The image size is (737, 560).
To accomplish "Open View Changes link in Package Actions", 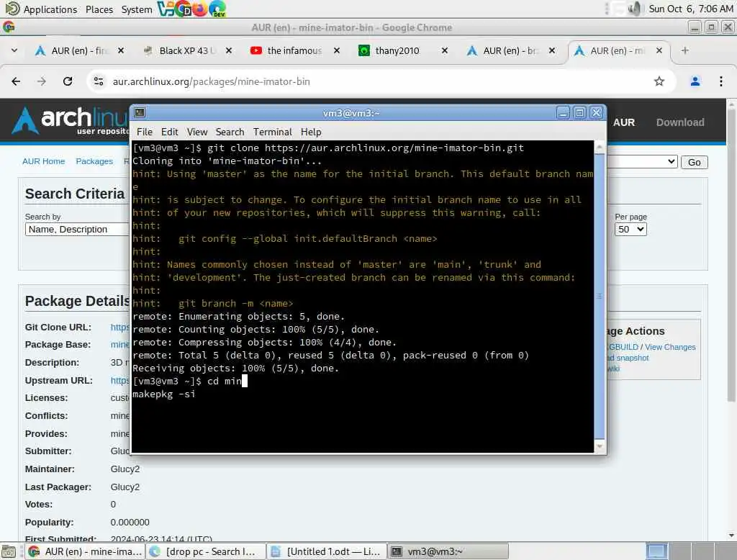I will 670,347.
